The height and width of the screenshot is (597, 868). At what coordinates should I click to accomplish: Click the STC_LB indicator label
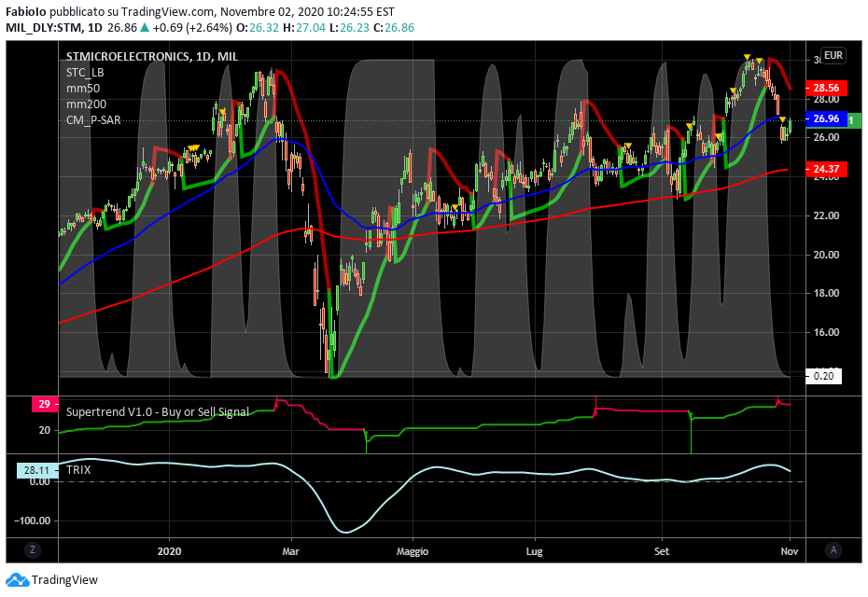tap(85, 73)
